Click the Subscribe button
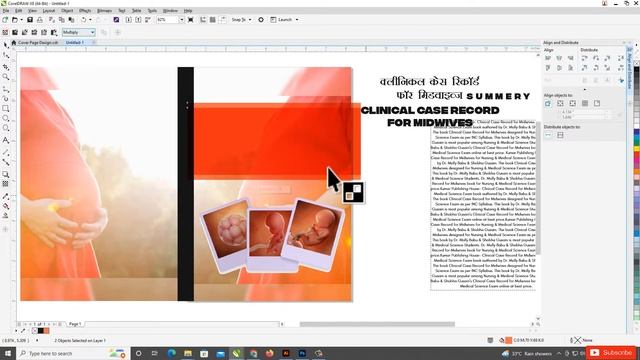The width and height of the screenshot is (640, 360). (612, 353)
